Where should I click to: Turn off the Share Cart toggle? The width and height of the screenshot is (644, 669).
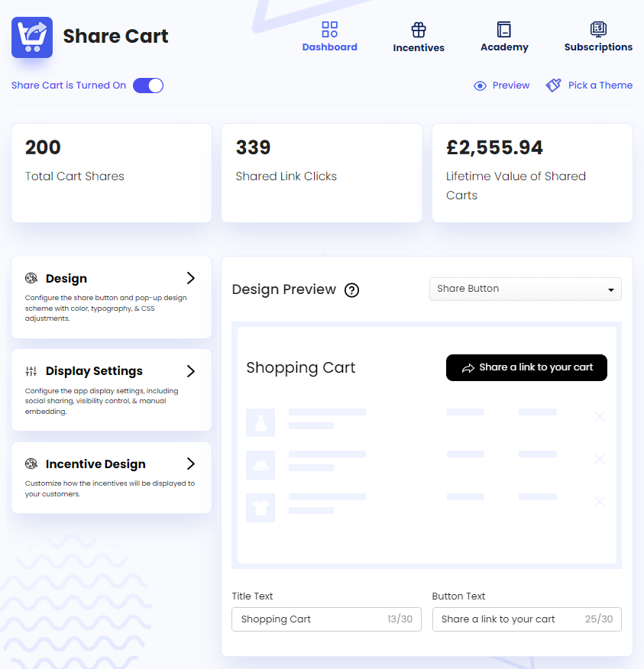[148, 85]
